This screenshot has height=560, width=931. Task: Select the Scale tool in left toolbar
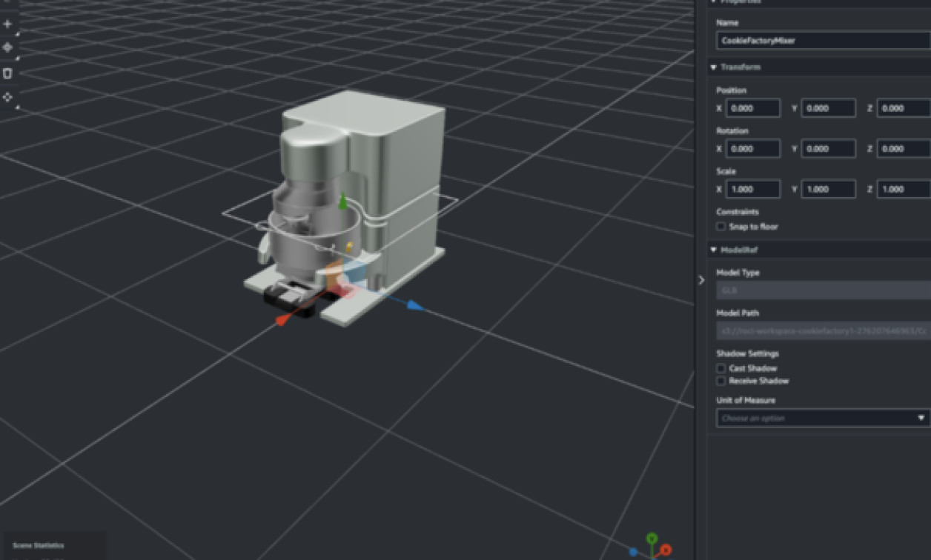pyautogui.click(x=7, y=96)
